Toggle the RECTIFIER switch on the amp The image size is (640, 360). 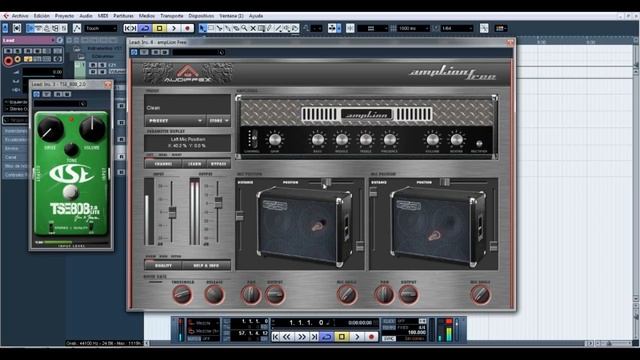tap(479, 144)
